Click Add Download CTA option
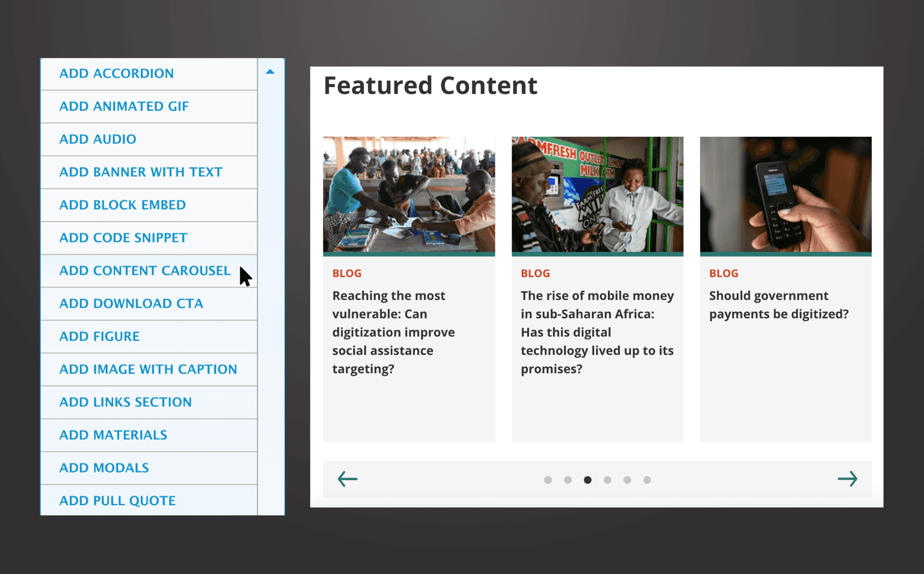924x574 pixels. [130, 303]
